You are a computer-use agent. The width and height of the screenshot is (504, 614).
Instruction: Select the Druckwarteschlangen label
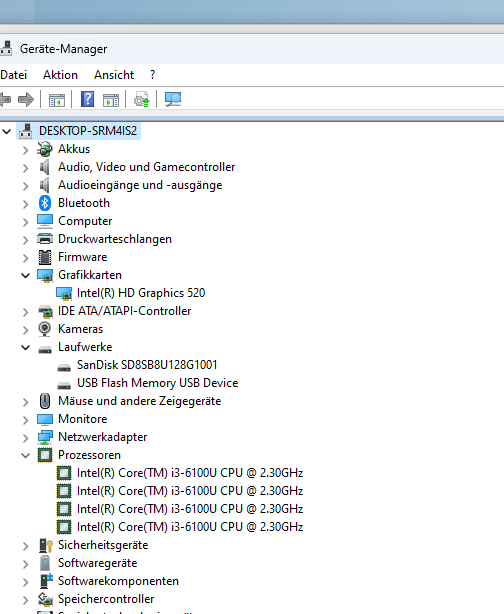pyautogui.click(x=115, y=239)
